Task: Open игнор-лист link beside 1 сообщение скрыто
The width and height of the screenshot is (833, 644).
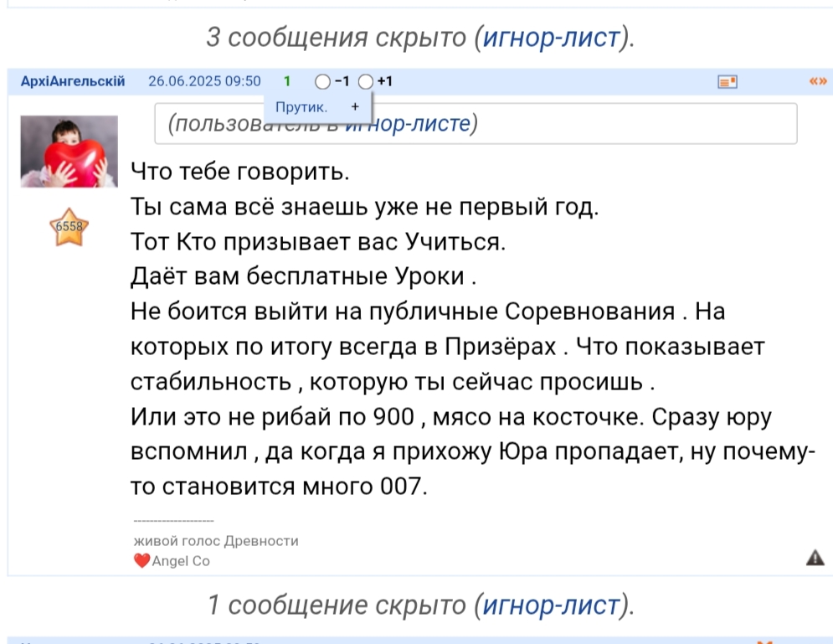Action: click(x=553, y=604)
